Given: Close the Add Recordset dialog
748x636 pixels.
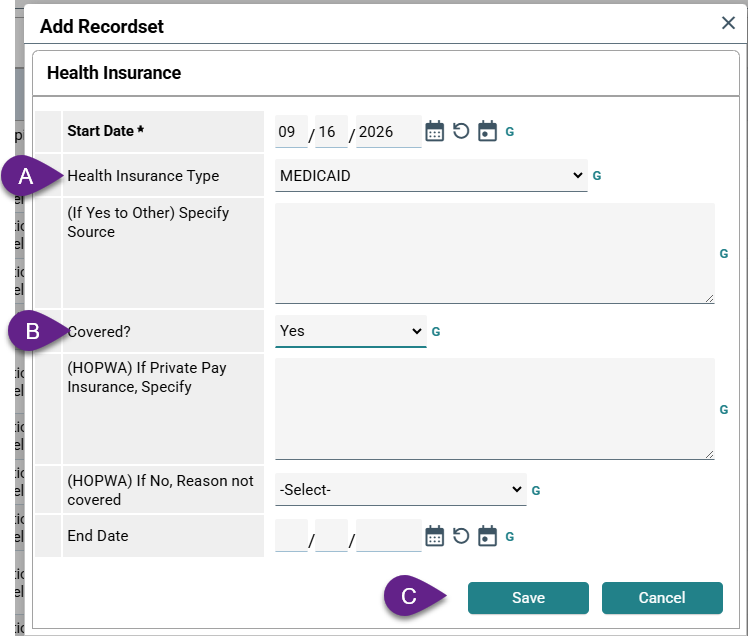Looking at the screenshot, I should coord(728,22).
